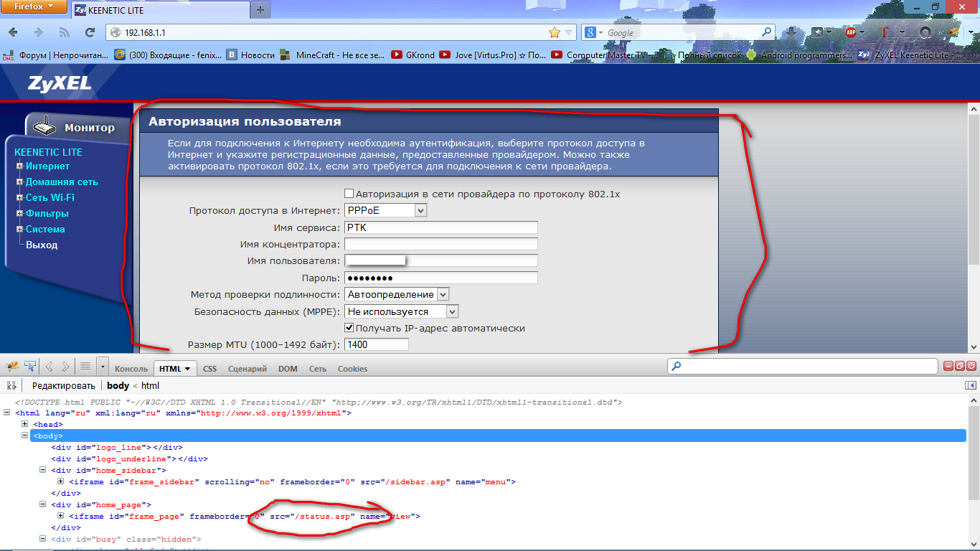
Task: Click the browser Forward arrow
Action: tap(39, 32)
